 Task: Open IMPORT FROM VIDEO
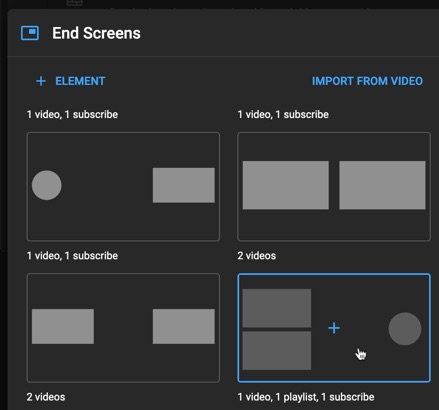[367, 81]
